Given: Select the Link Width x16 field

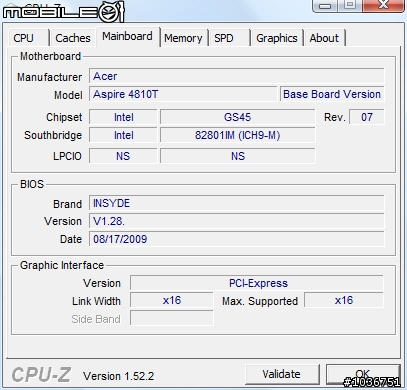Looking at the screenshot, I should click(x=172, y=301).
